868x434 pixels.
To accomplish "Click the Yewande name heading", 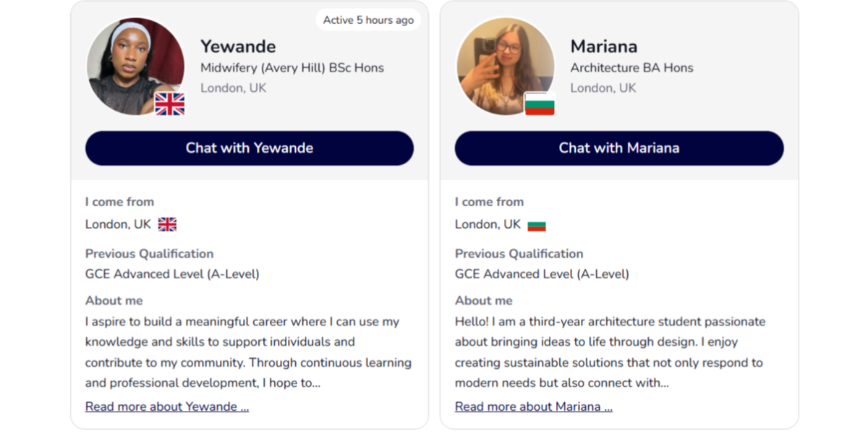I will pyautogui.click(x=238, y=46).
